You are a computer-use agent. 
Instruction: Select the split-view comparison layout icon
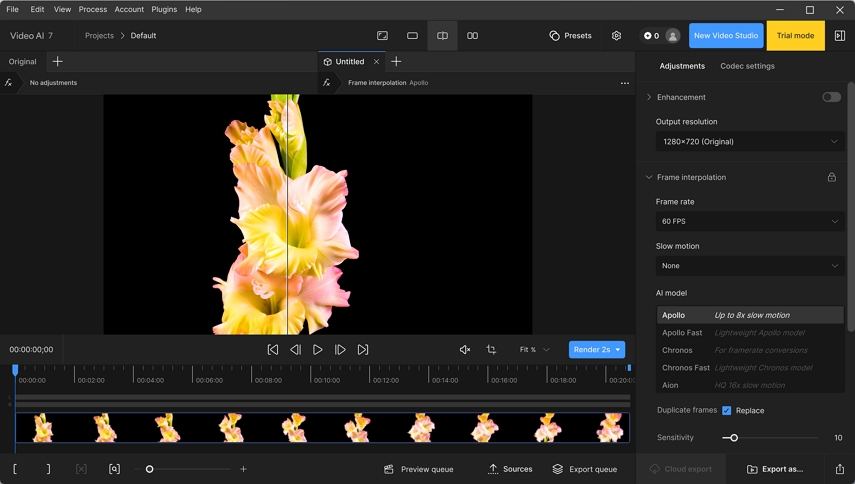442,35
